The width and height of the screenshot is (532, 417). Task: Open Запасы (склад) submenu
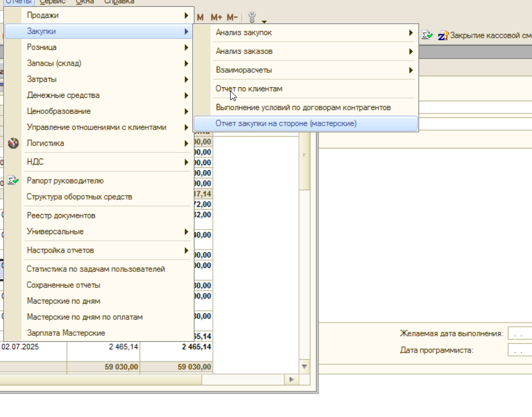tap(98, 63)
